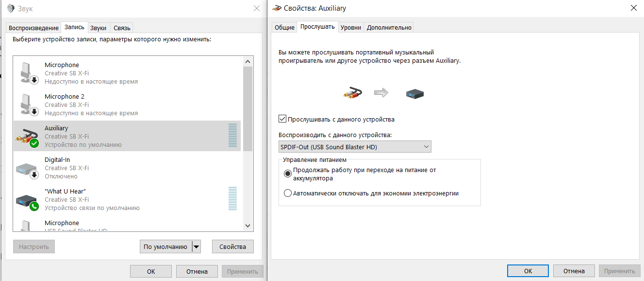Click "Недоступно в настоящее время" under Microphone 2
Viewport: 644px width, 281px height.
91,113
